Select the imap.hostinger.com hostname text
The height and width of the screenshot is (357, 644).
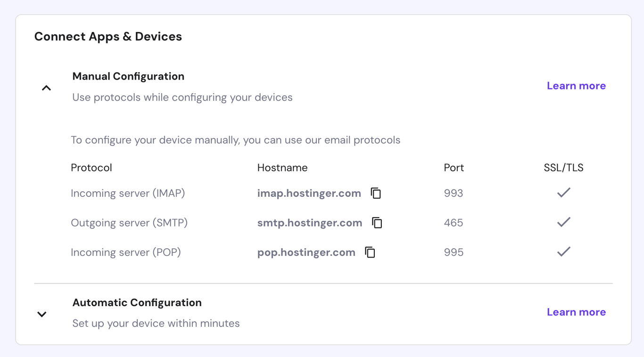[x=309, y=193]
